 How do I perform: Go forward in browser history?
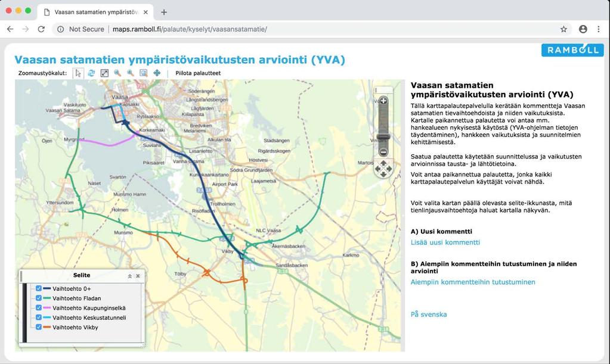pyautogui.click(x=26, y=29)
